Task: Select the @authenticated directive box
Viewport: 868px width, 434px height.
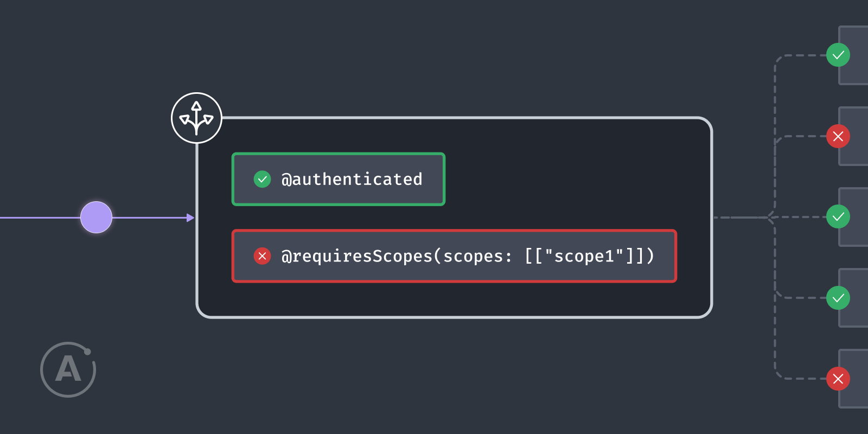Action: (x=339, y=179)
